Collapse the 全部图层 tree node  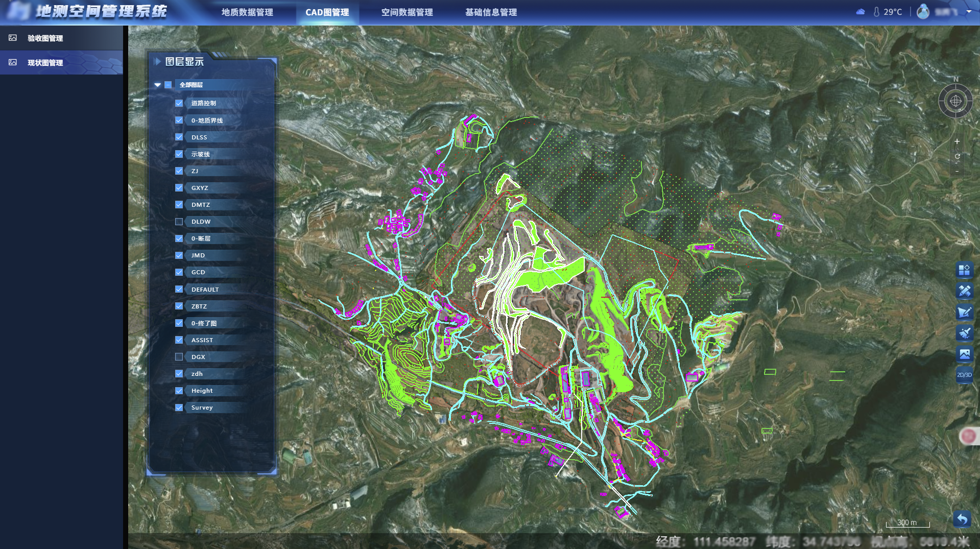click(x=157, y=85)
